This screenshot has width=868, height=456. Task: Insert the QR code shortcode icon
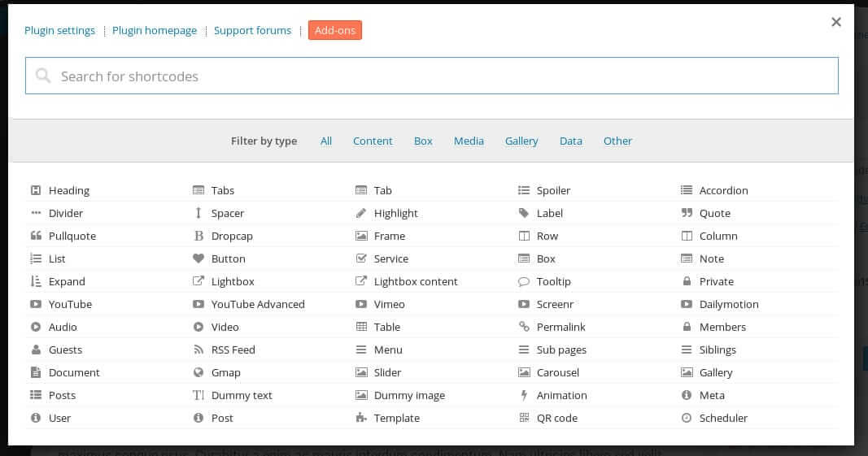tap(524, 418)
